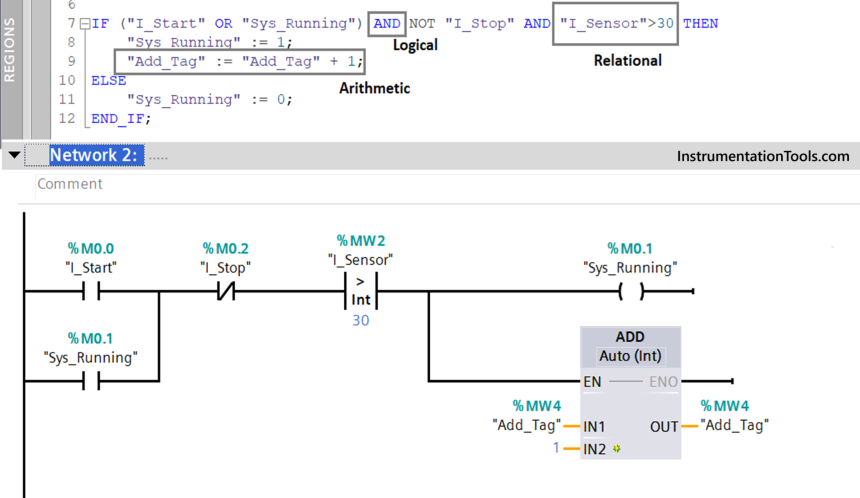Open the Auto (Int) data type selector

(x=630, y=356)
